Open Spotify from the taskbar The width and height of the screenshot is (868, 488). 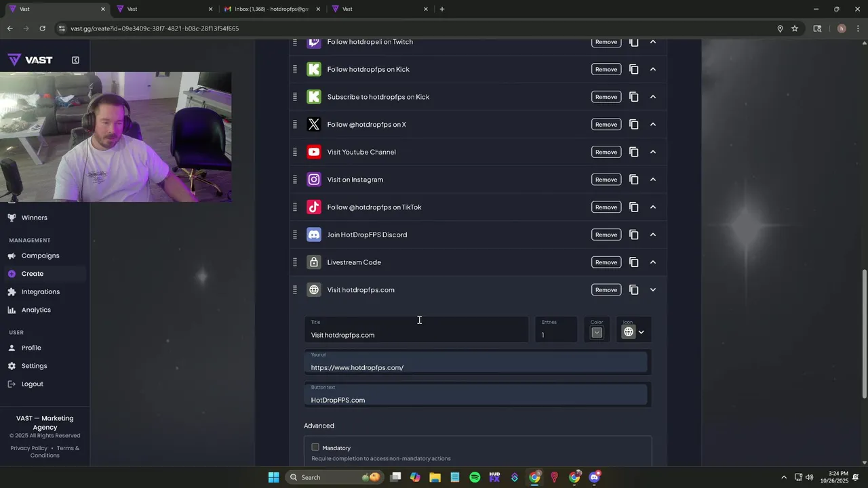[x=475, y=477]
